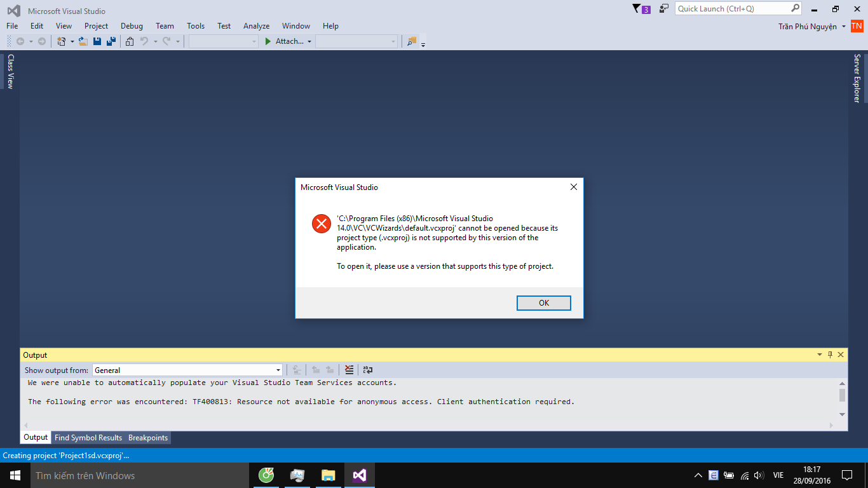Click the Find in Files icon
The width and height of the screenshot is (868, 488).
pos(412,41)
